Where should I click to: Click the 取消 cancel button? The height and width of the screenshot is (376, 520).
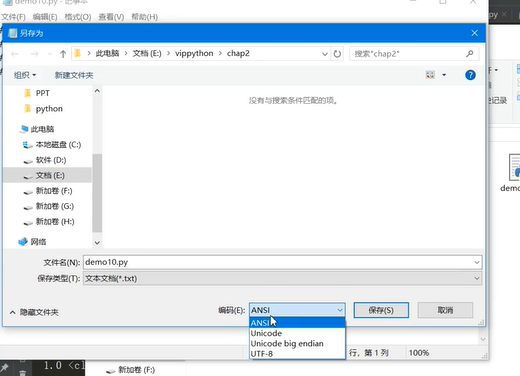click(445, 310)
